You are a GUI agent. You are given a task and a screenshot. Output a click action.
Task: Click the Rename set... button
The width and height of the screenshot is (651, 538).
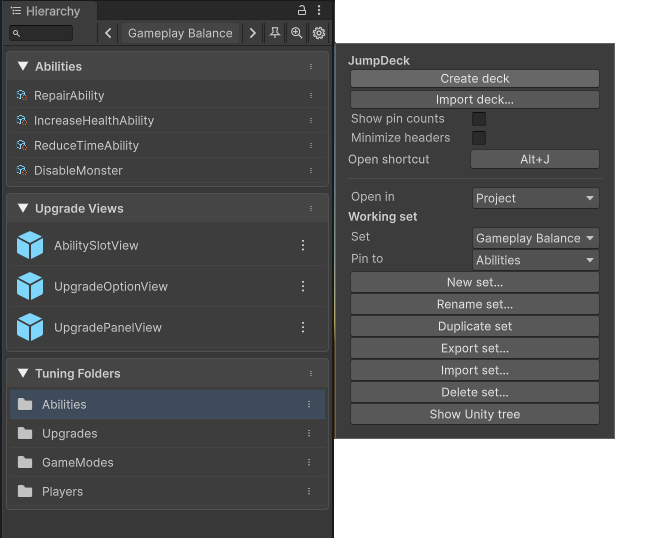[x=475, y=304]
